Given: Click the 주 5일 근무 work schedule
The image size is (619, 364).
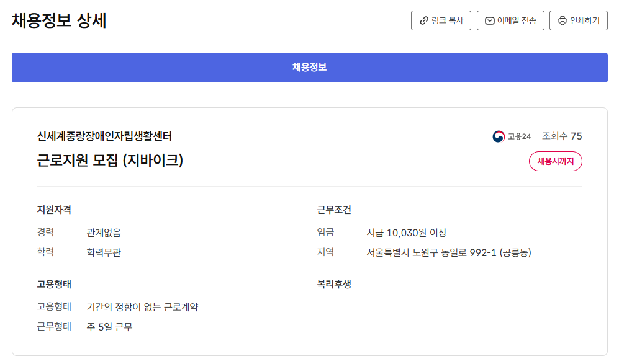Looking at the screenshot, I should tap(109, 327).
